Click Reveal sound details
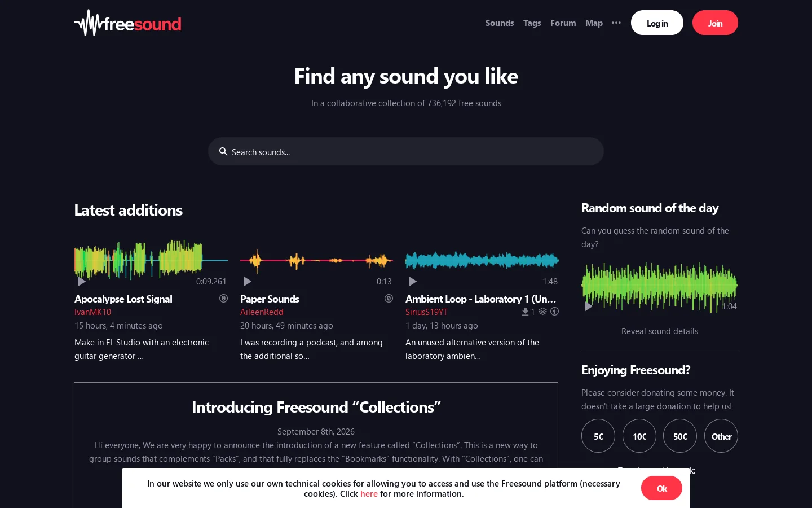Screen dimensions: 812x508 click(x=660, y=331)
